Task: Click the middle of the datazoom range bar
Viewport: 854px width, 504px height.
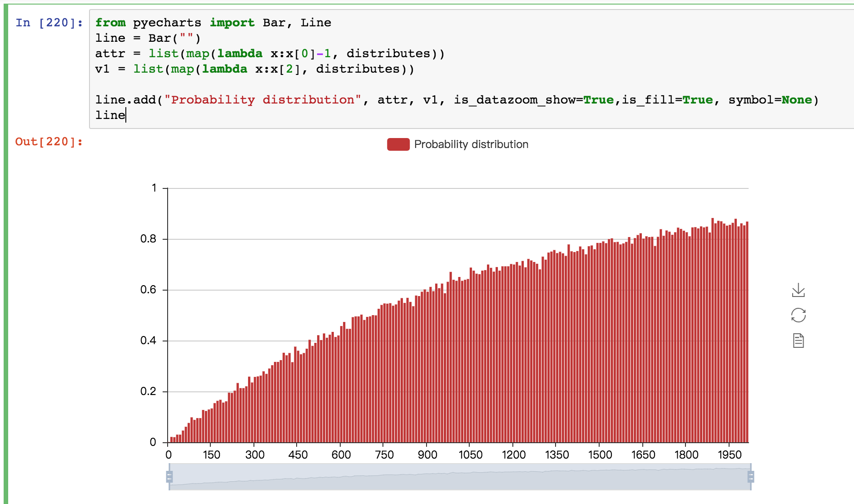Action: [x=460, y=477]
